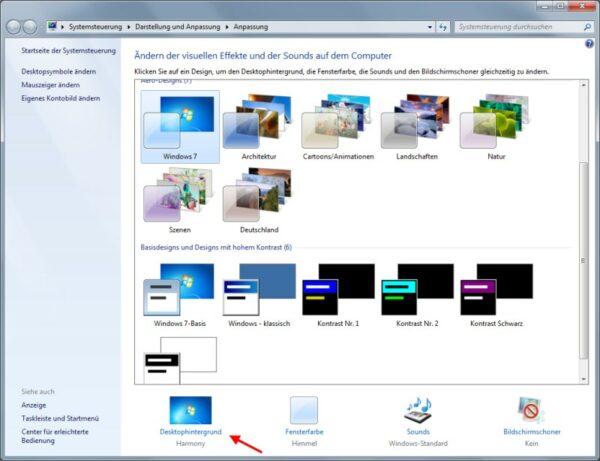Image resolution: width=600 pixels, height=461 pixels.
Task: Expand arrow after Systemsteuerung breadcrumb
Action: (x=129, y=27)
